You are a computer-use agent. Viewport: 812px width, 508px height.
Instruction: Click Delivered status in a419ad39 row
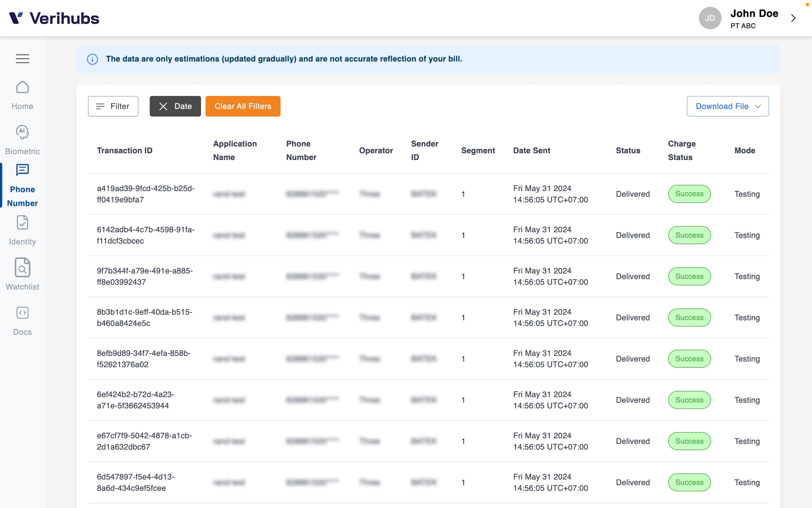point(632,194)
